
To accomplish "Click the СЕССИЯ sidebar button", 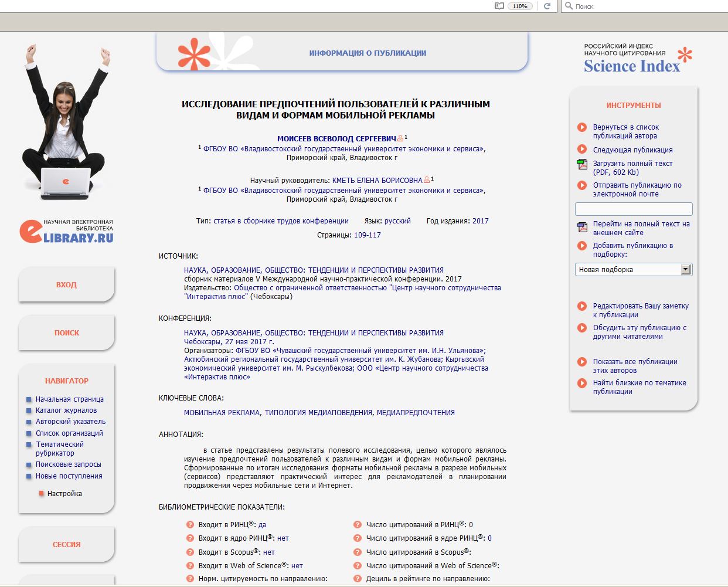I will (66, 545).
